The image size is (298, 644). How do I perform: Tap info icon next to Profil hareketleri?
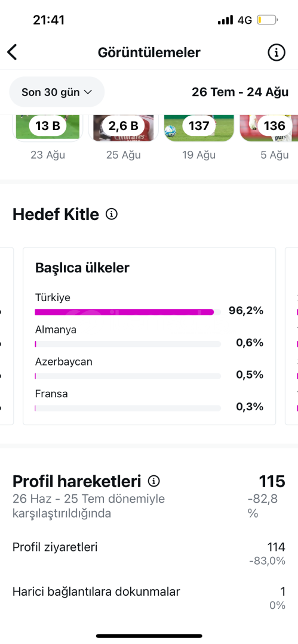[154, 481]
